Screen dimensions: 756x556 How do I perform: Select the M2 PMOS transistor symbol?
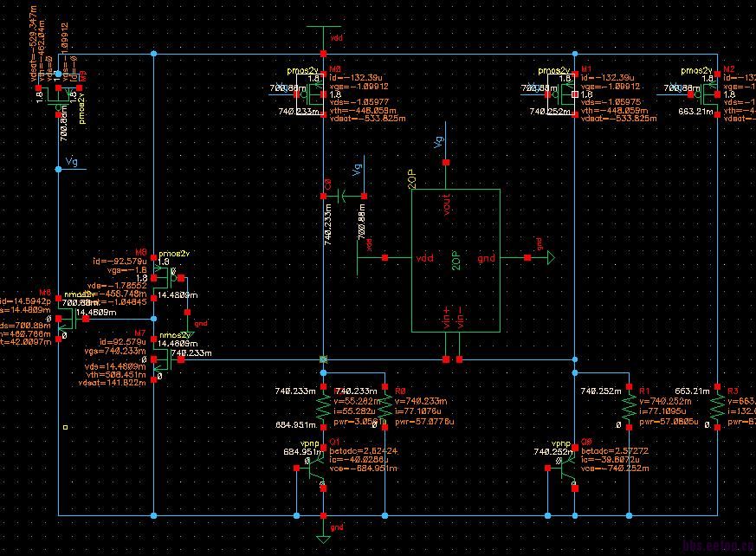point(704,94)
